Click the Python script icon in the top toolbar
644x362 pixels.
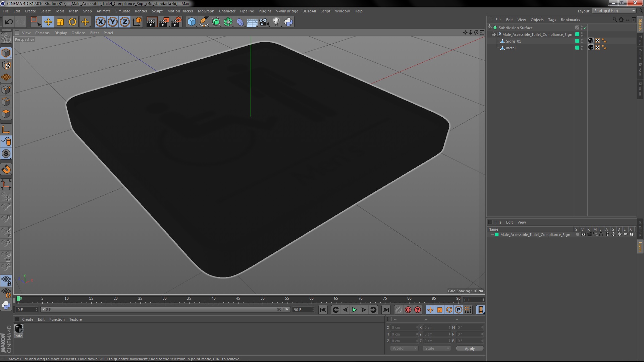[x=288, y=22]
